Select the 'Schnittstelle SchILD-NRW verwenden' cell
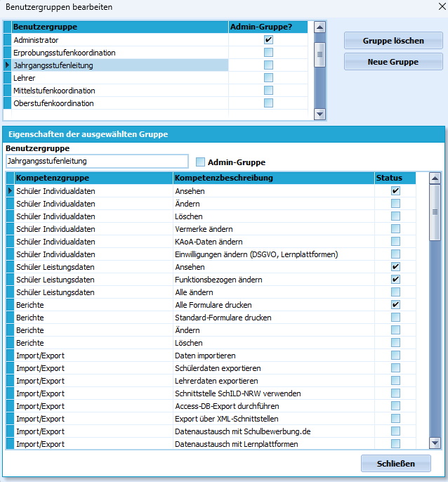The image size is (448, 482). tap(274, 393)
